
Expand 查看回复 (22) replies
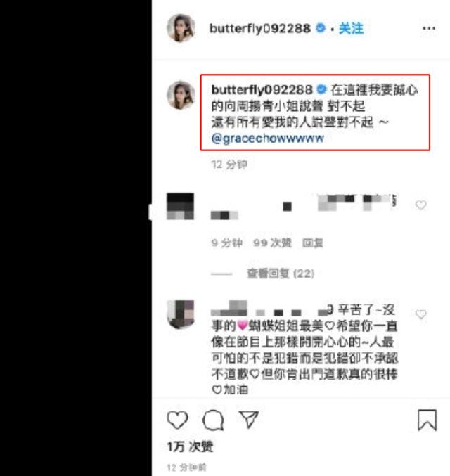pos(281,274)
